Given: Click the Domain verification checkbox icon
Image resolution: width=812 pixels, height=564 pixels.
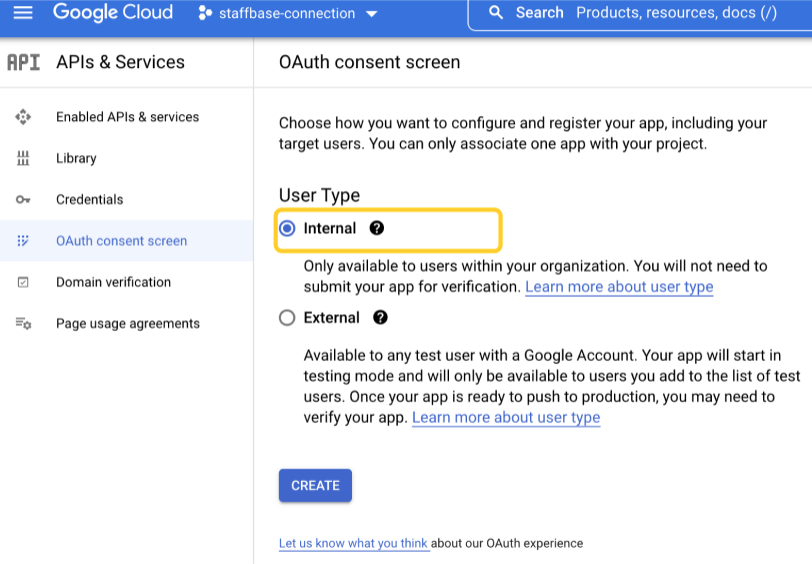Looking at the screenshot, I should [x=23, y=282].
